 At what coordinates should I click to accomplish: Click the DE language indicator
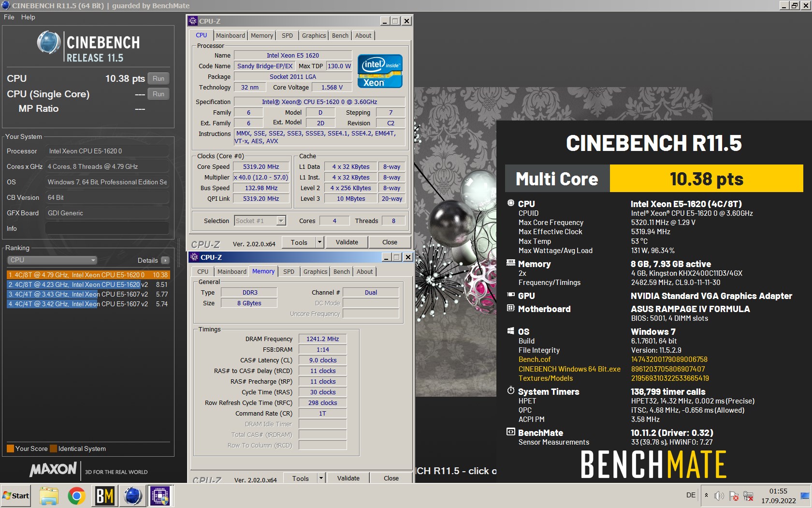pos(691,495)
